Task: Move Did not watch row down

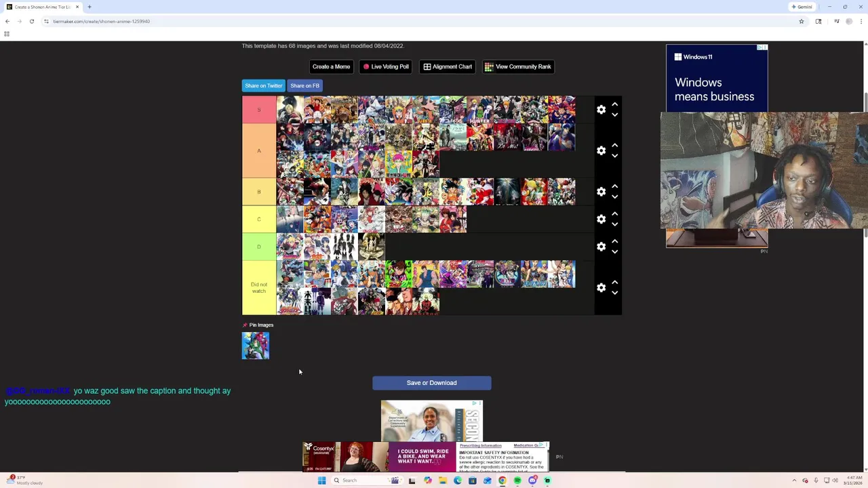Action: 614,293
